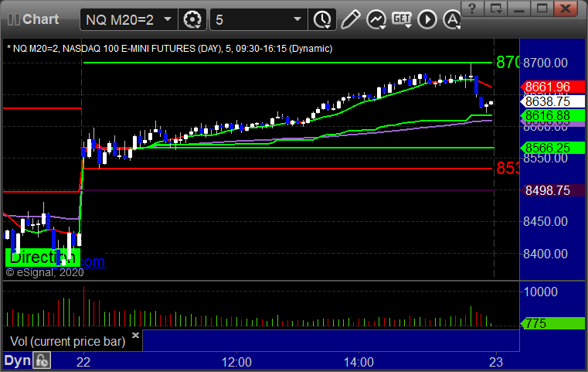Click the Vol (current price bar) label

coord(67,341)
